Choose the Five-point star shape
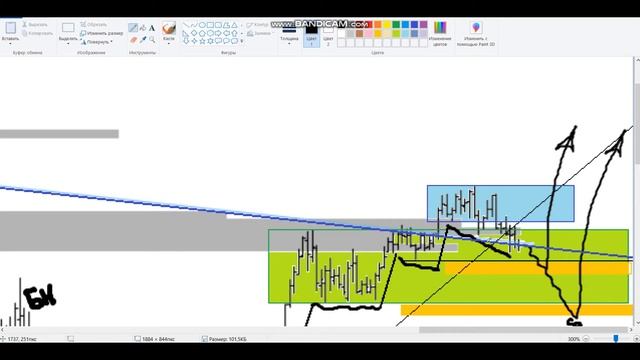Viewport: 640px width, 360px height. click(x=202, y=41)
